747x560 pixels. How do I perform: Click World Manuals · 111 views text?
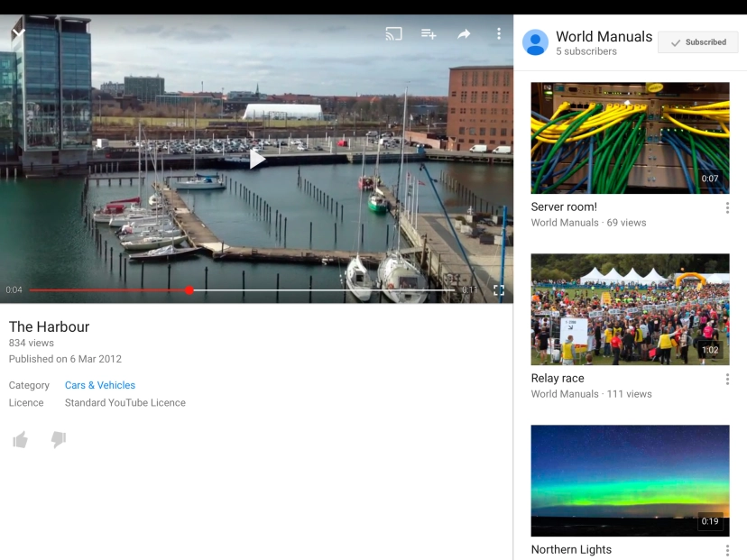tap(591, 394)
